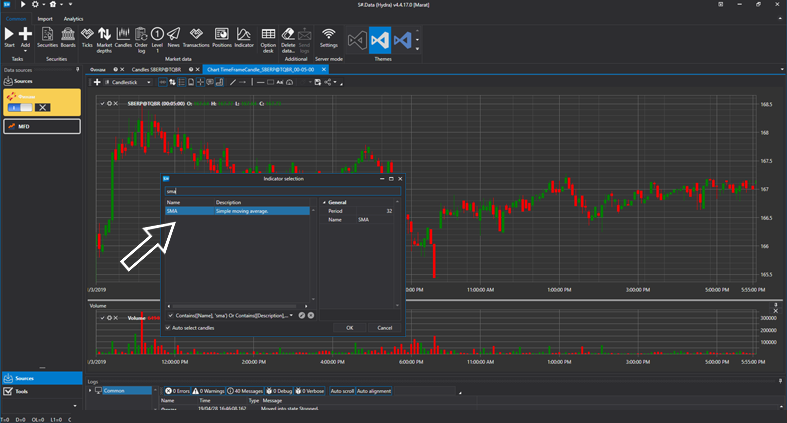The height and width of the screenshot is (423, 787).
Task: Collapse the General property group
Action: click(324, 202)
